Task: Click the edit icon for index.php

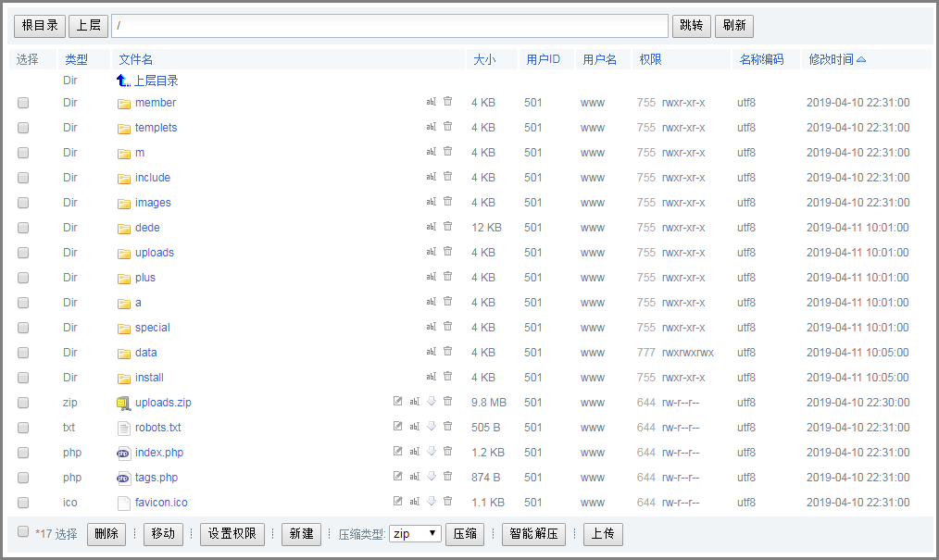Action: 398,452
